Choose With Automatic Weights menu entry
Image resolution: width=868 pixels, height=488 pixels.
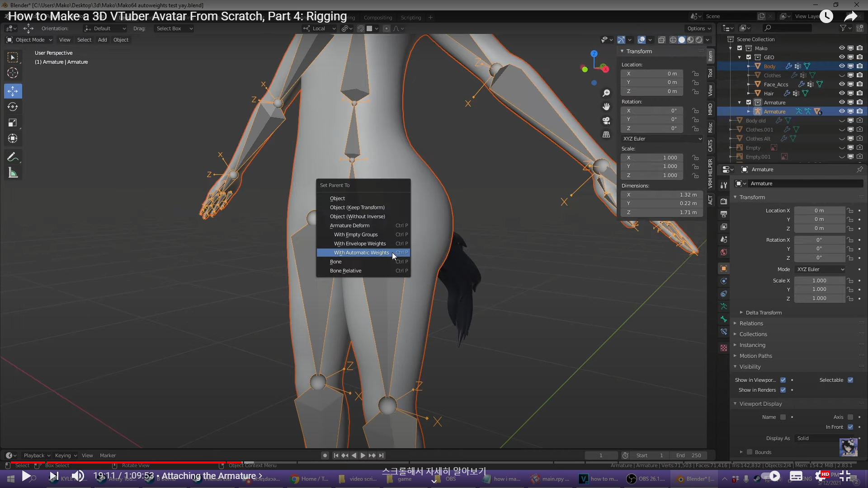click(361, 253)
